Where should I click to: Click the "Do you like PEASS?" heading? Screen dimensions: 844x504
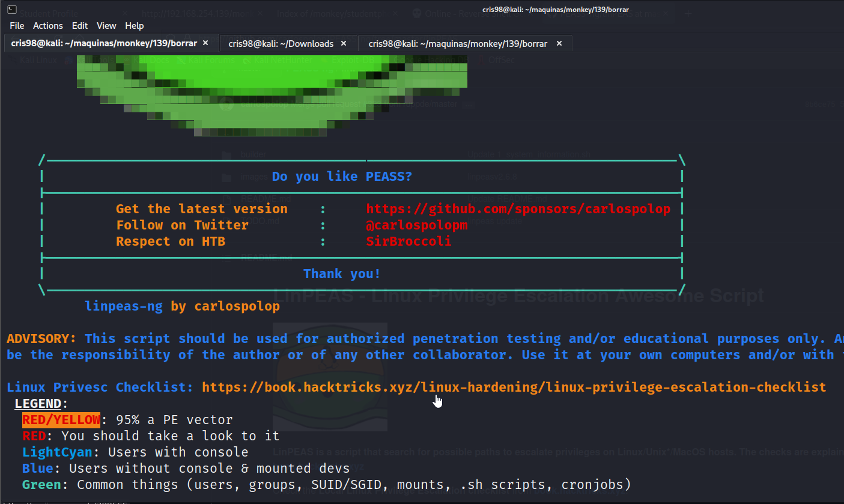(x=342, y=177)
